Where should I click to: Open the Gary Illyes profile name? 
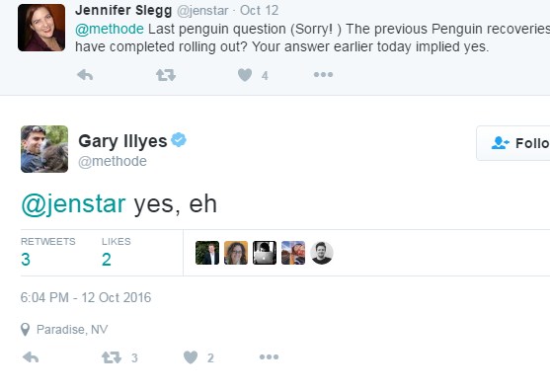point(122,141)
